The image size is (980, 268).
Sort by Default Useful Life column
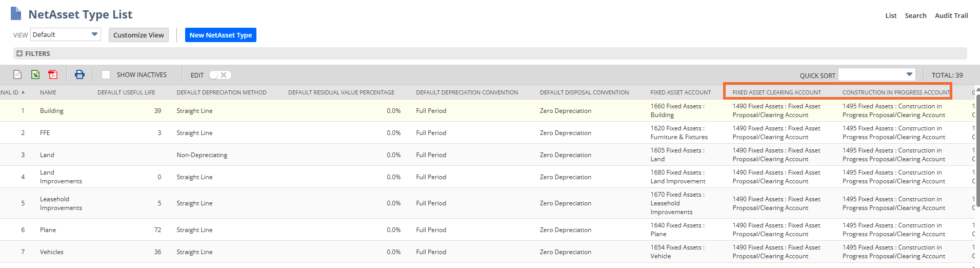coord(126,92)
